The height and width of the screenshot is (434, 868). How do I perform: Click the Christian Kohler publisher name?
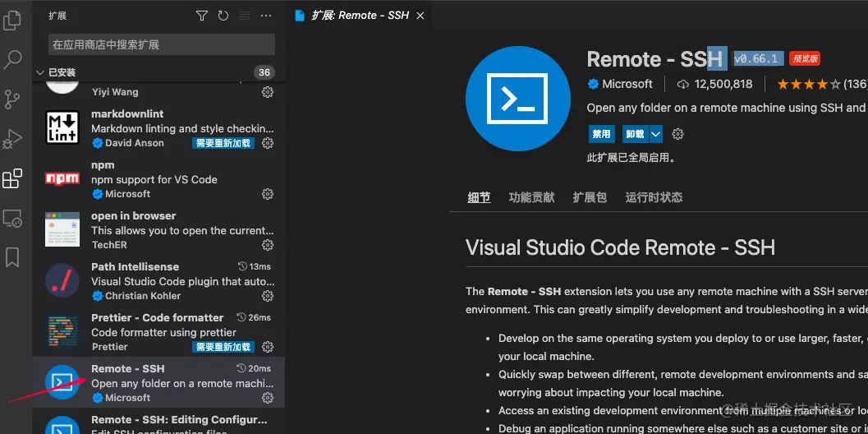tap(143, 296)
